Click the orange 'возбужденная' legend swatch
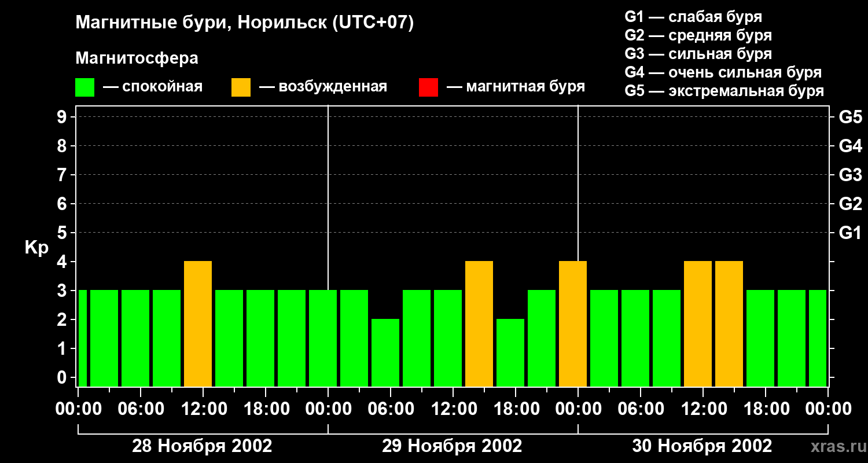Screen dimensions: 868x463 [241, 87]
